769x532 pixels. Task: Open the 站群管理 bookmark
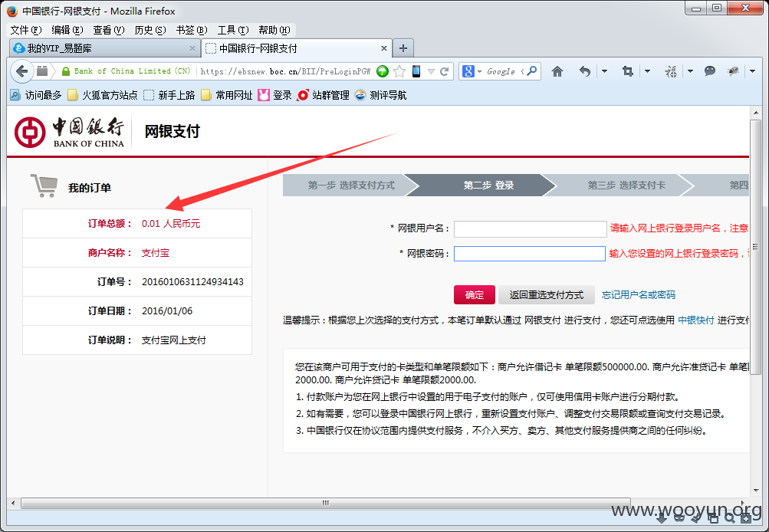(324, 95)
